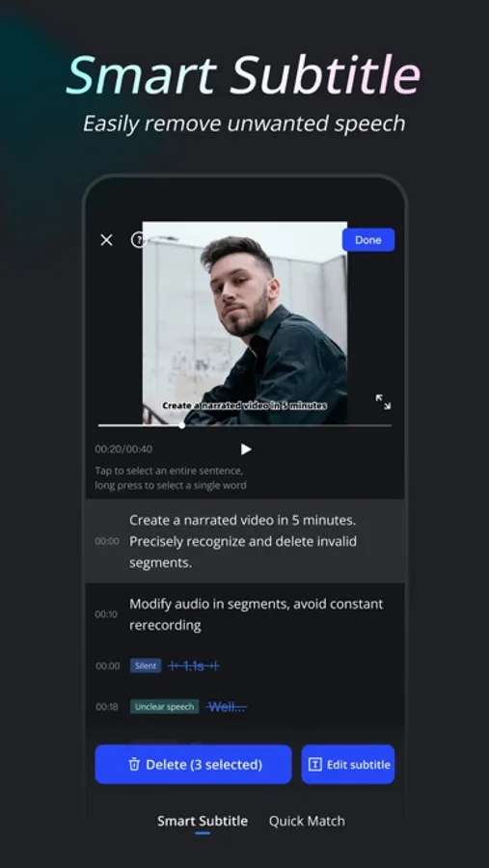
Task: Click the Unclear speech tag
Action: pyautogui.click(x=165, y=707)
